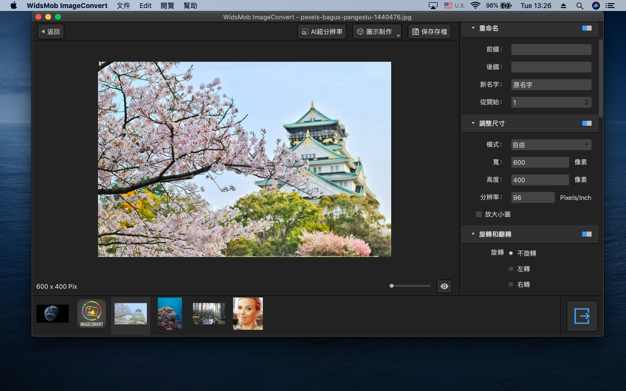626x391 pixels.
Task: Select the 不旋轉 radio option
Action: (511, 253)
